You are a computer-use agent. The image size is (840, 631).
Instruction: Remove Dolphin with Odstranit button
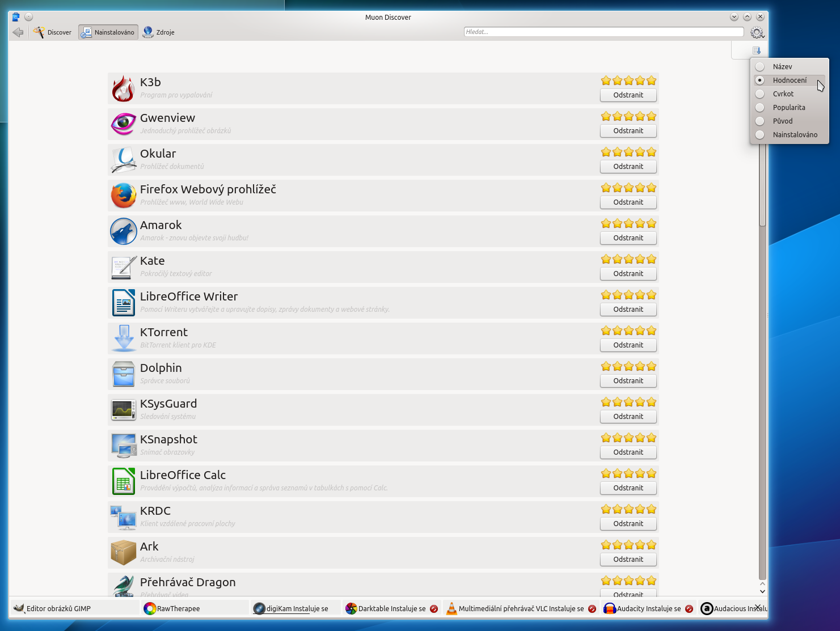coord(628,381)
